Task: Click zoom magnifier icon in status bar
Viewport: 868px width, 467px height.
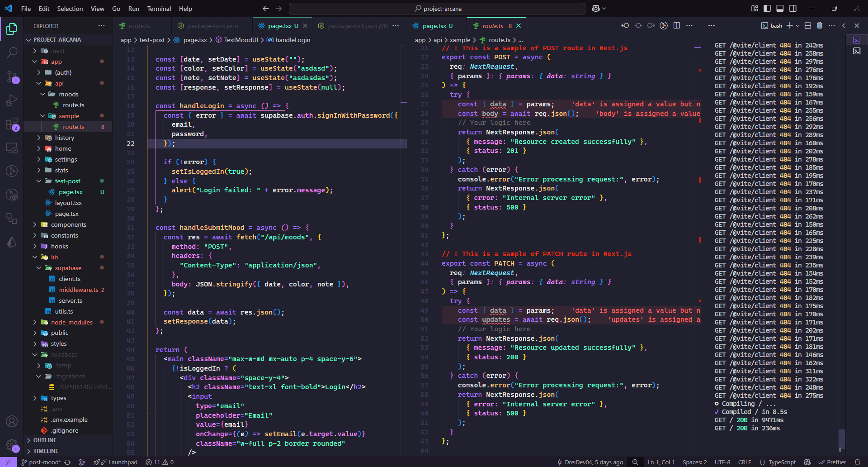Action: [635, 462]
